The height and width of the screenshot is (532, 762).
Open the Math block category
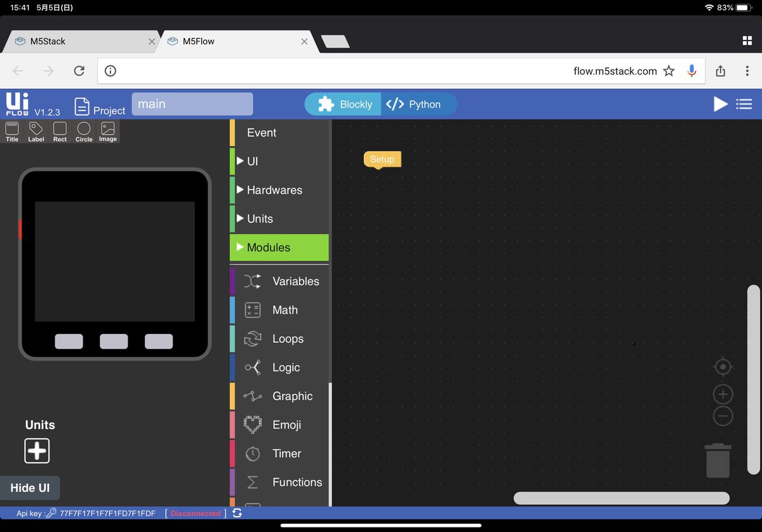pyautogui.click(x=279, y=310)
